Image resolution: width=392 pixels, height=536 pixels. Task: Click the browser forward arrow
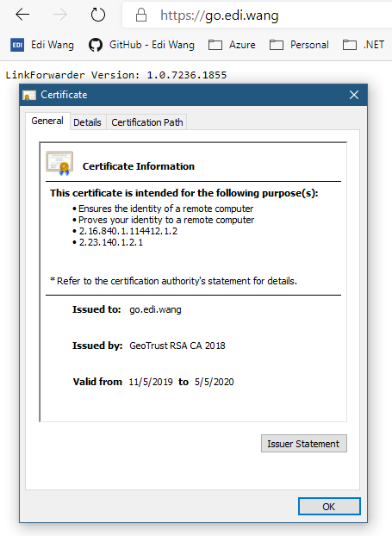tap(60, 15)
